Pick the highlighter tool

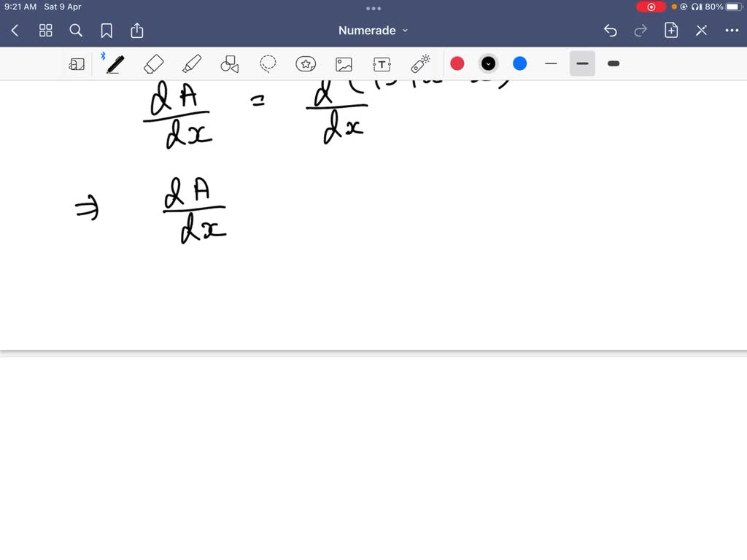pos(192,63)
